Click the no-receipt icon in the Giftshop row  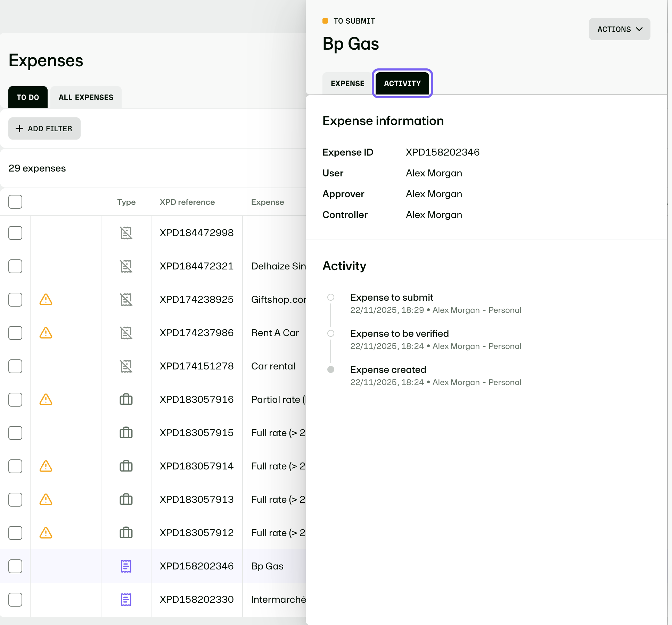(126, 300)
